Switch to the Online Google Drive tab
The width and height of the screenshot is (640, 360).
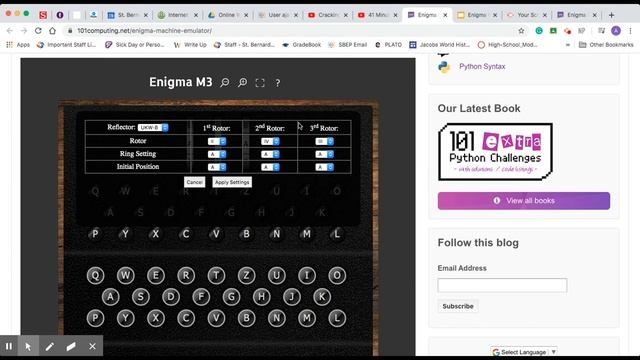point(228,15)
